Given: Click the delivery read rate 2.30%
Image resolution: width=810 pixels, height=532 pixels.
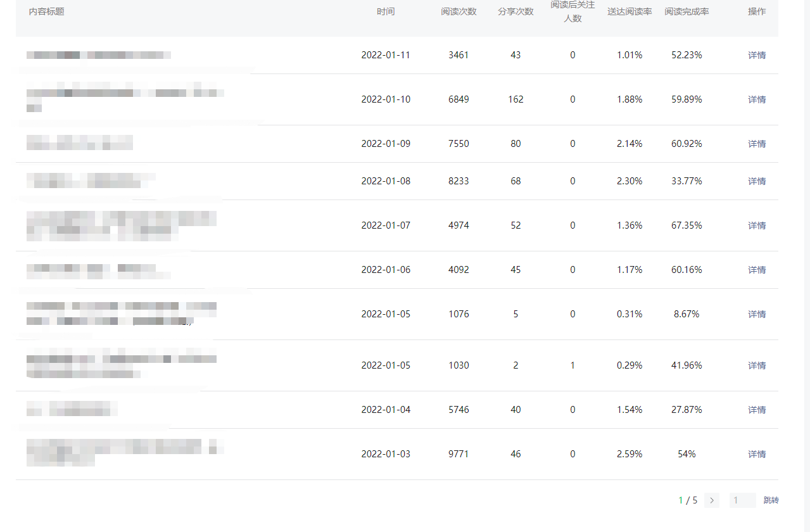Looking at the screenshot, I should pyautogui.click(x=630, y=181).
